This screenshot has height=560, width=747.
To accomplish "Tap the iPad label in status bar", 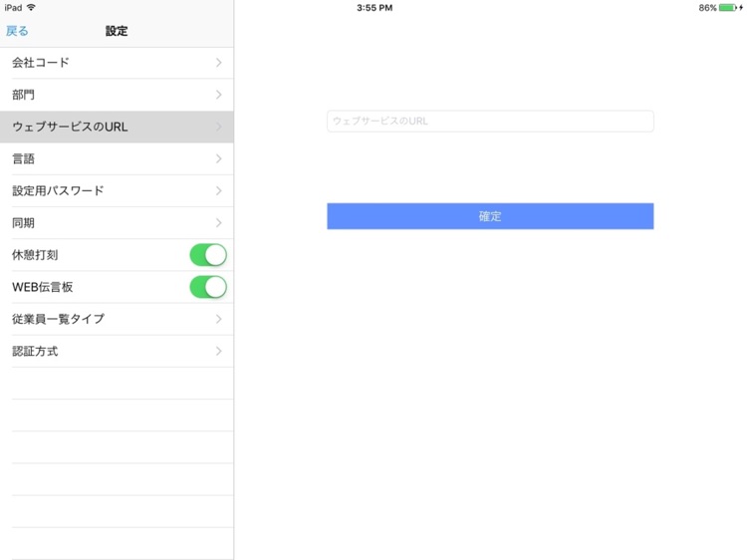I will tap(13, 8).
